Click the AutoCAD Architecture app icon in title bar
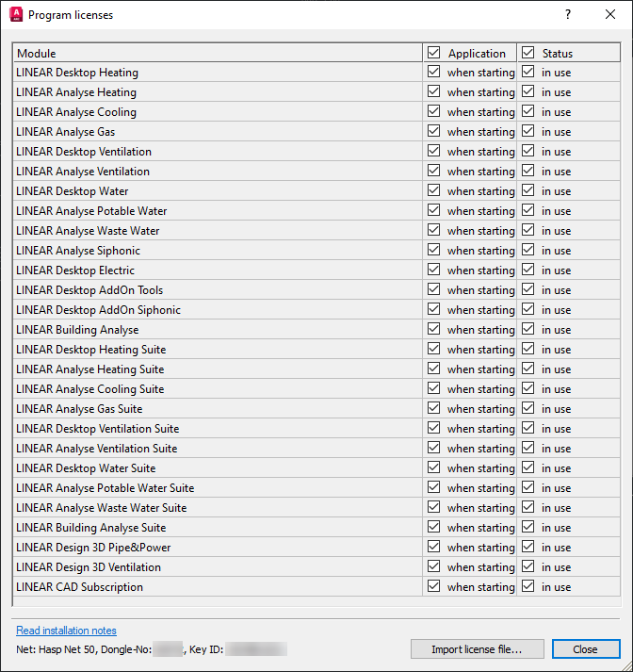 [16, 14]
